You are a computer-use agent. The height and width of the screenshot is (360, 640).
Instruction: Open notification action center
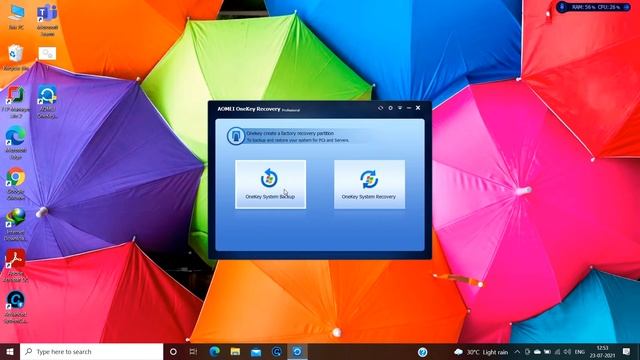pyautogui.click(x=627, y=351)
